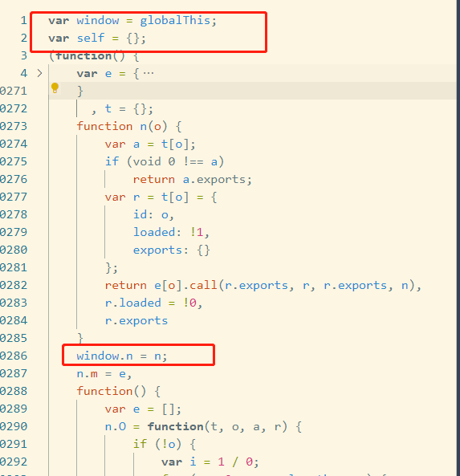Click line number 2 in the gutter
Viewport: 460px width, 476px height.
(24, 38)
